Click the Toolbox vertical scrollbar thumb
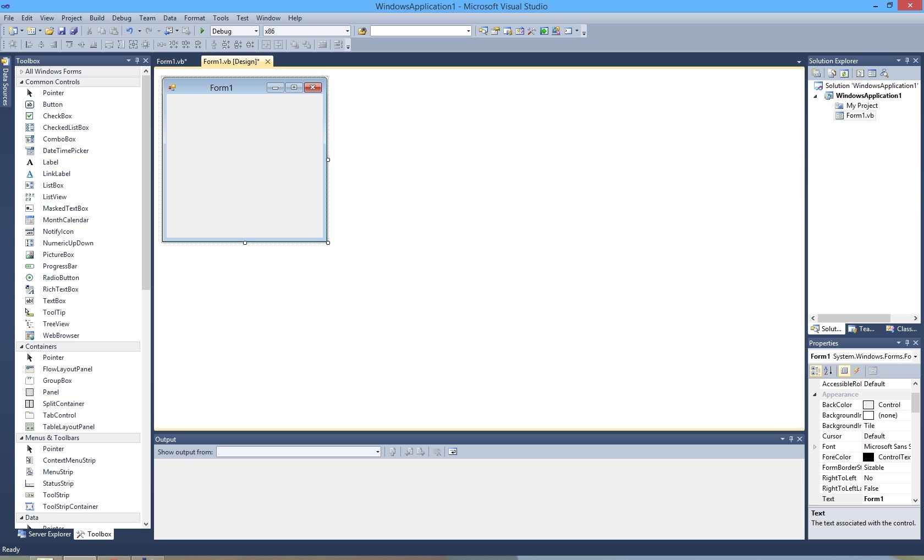 (146, 183)
